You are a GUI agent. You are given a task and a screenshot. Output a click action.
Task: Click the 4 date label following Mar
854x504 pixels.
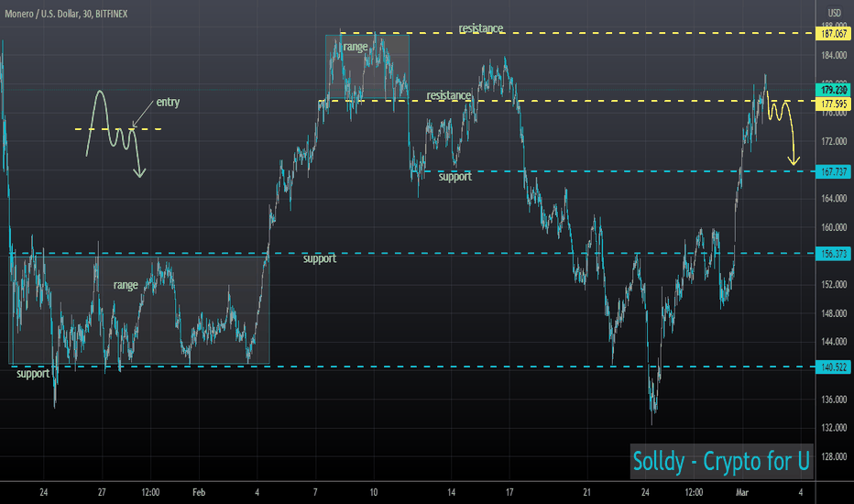(800, 493)
